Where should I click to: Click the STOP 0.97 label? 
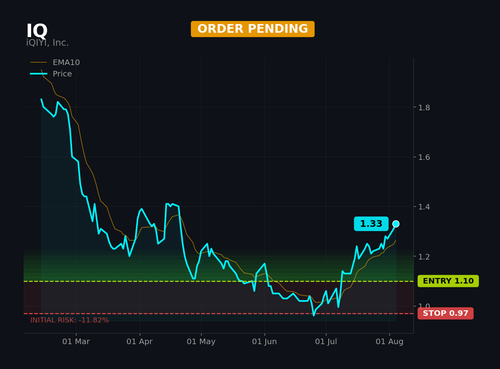tap(445, 313)
